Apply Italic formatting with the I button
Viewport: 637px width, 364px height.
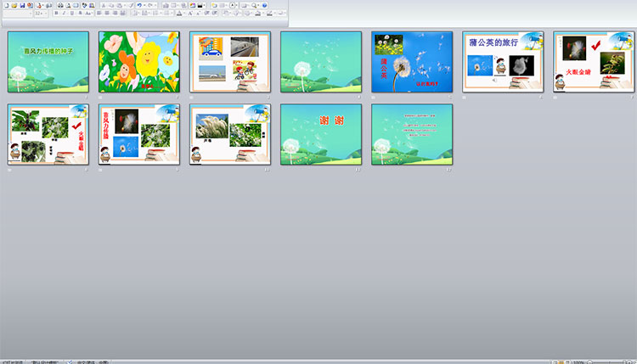coord(64,14)
